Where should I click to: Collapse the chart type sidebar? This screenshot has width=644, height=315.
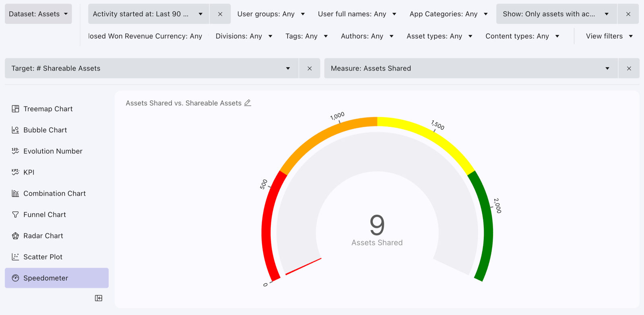pos(99,298)
